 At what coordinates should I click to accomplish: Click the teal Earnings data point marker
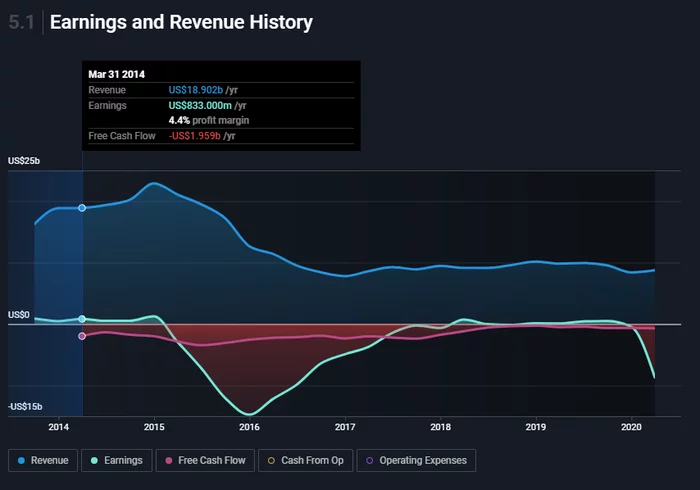[82, 319]
